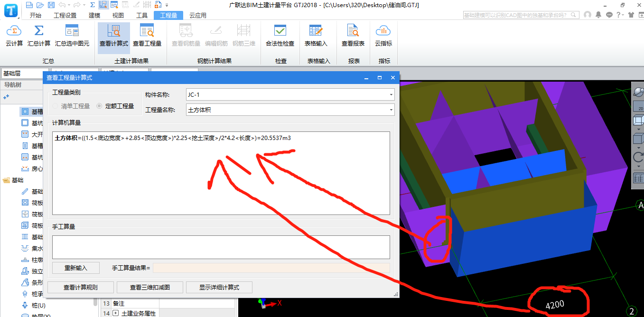The width and height of the screenshot is (644, 317).
Task: Switch to 建模 ribbon tab
Action: 94,15
